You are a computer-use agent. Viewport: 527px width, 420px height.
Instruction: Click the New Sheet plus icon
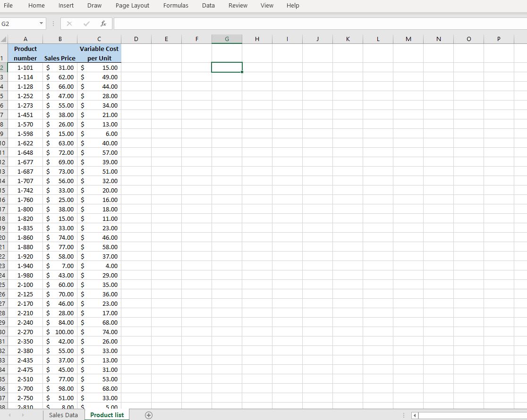pos(148,415)
